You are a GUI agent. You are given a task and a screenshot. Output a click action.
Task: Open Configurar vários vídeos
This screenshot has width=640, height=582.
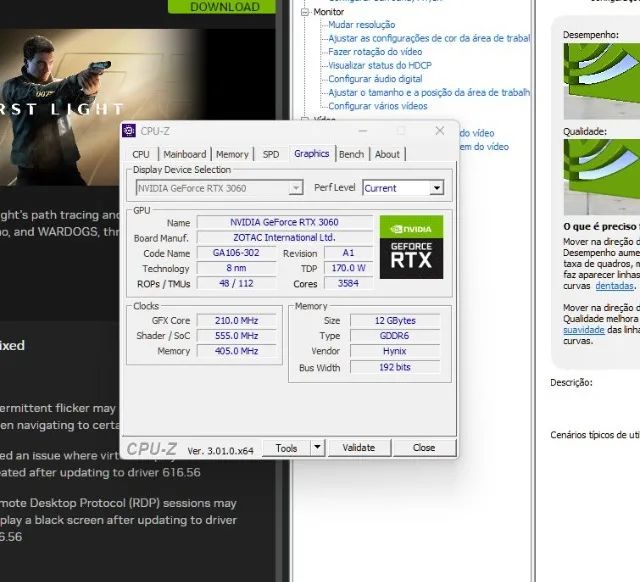tap(378, 106)
